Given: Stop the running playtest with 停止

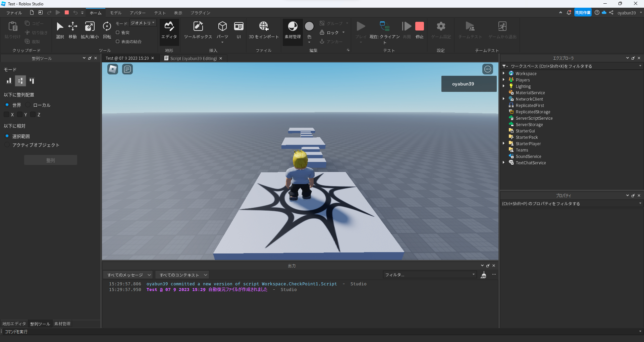Looking at the screenshot, I should (x=420, y=30).
